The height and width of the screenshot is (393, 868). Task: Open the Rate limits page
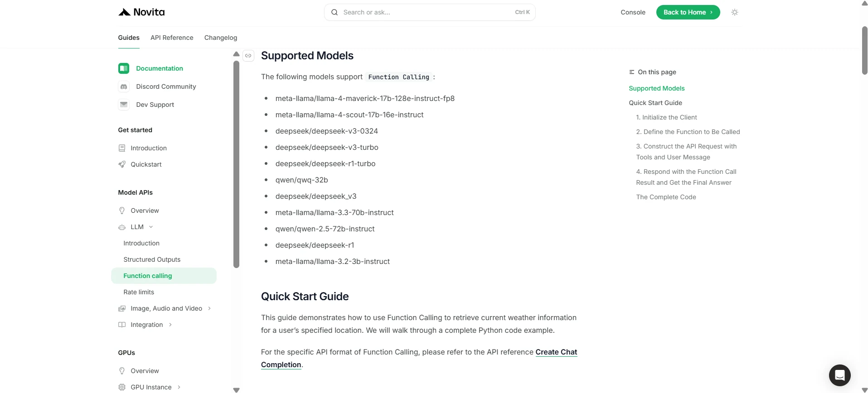coord(139,292)
